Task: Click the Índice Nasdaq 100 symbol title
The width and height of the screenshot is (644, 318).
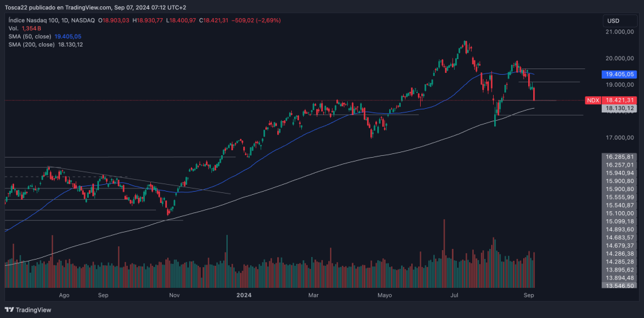Action: (x=33, y=21)
